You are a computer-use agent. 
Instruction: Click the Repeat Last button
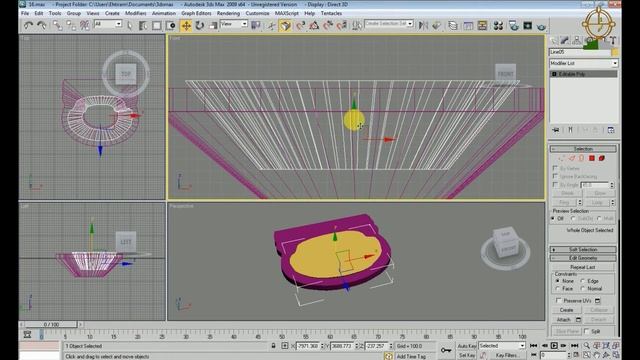(583, 267)
